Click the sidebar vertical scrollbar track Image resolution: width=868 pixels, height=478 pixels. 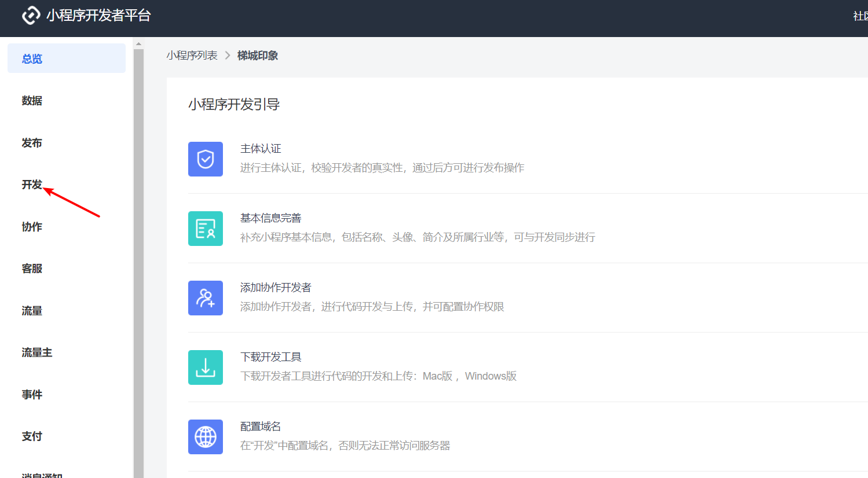point(138,263)
